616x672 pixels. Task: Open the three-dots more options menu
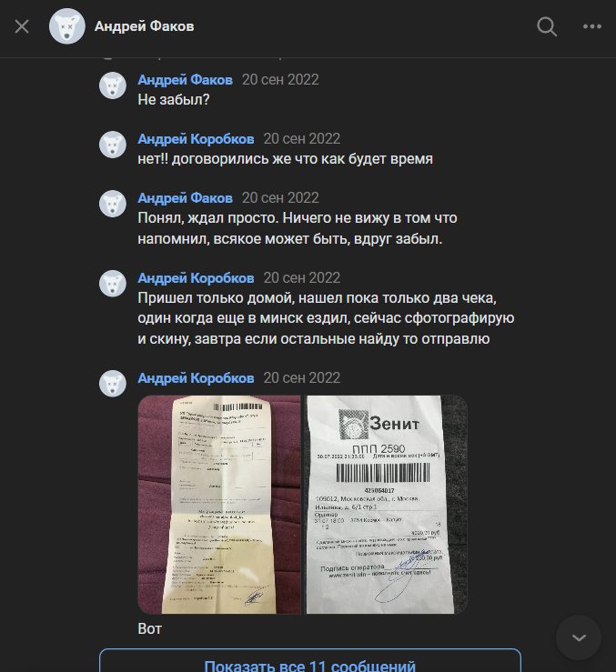(x=592, y=26)
